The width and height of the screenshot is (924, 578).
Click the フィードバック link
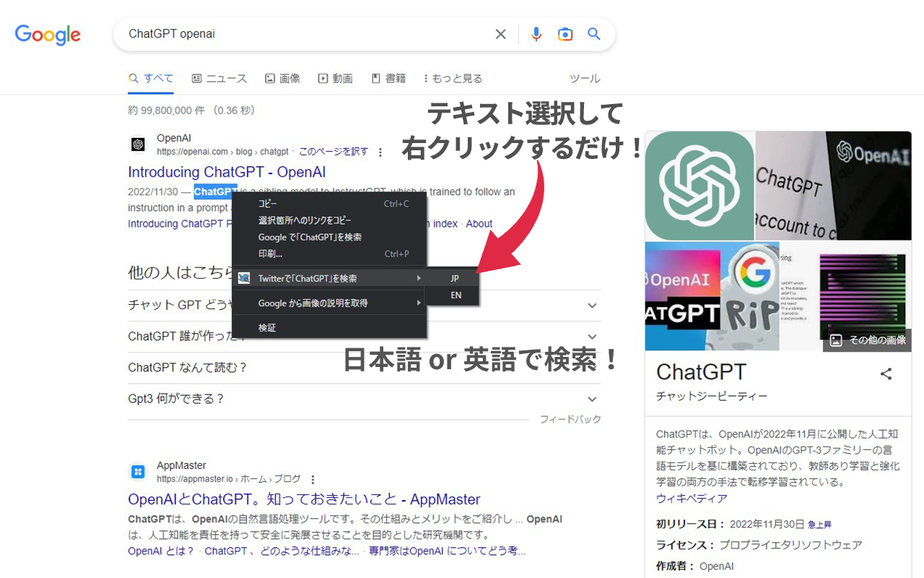[x=570, y=419]
